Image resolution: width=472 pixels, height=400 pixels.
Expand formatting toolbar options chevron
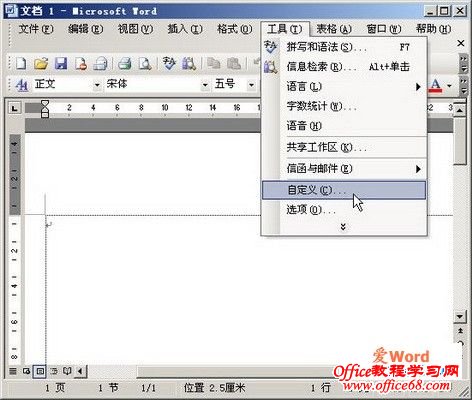463,86
